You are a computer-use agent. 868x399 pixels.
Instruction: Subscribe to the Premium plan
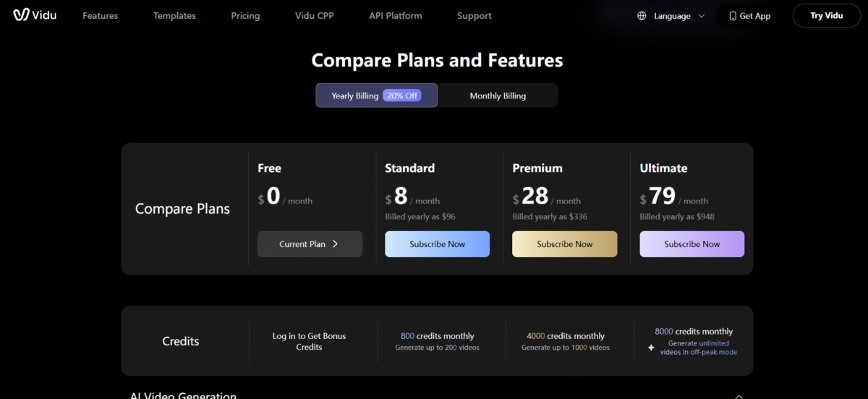[x=564, y=244]
